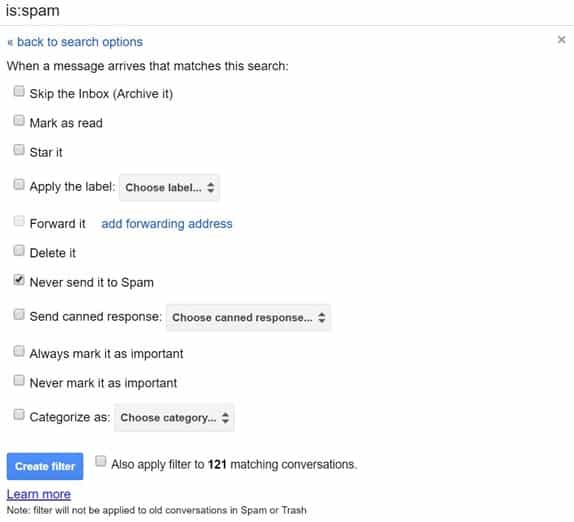Check Never mark it as important
Screen dimensions: 574x522
pos(19,380)
